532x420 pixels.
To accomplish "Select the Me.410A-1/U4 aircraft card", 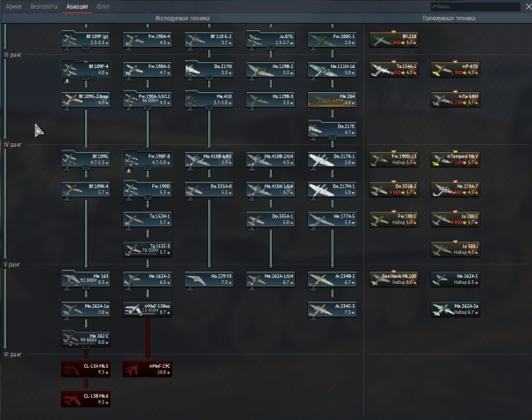I will click(x=270, y=189).
